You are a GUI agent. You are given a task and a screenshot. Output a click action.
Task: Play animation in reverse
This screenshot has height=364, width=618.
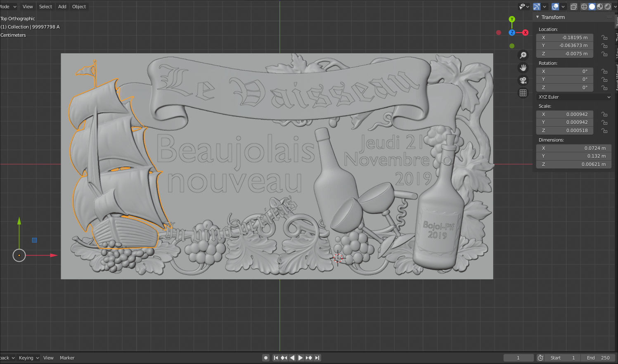pyautogui.click(x=292, y=358)
